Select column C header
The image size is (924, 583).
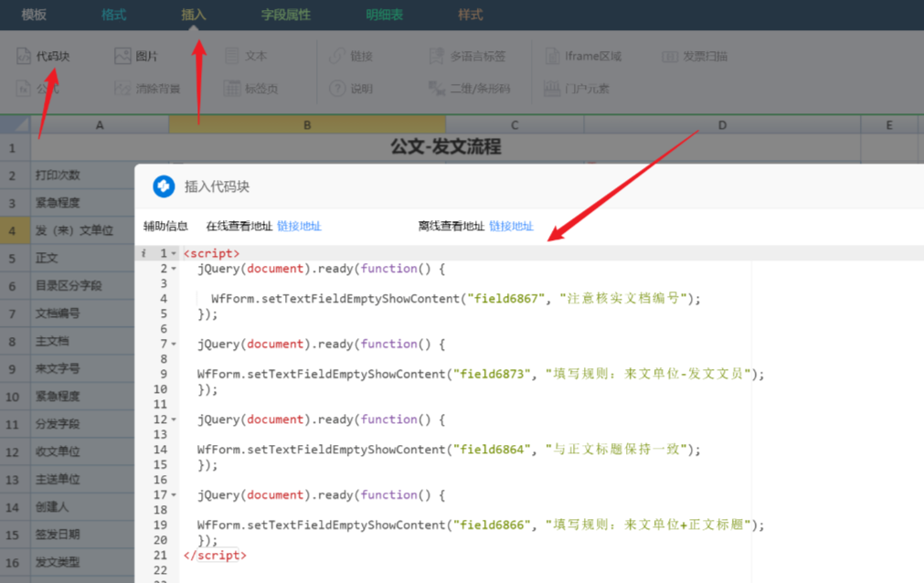(x=515, y=125)
